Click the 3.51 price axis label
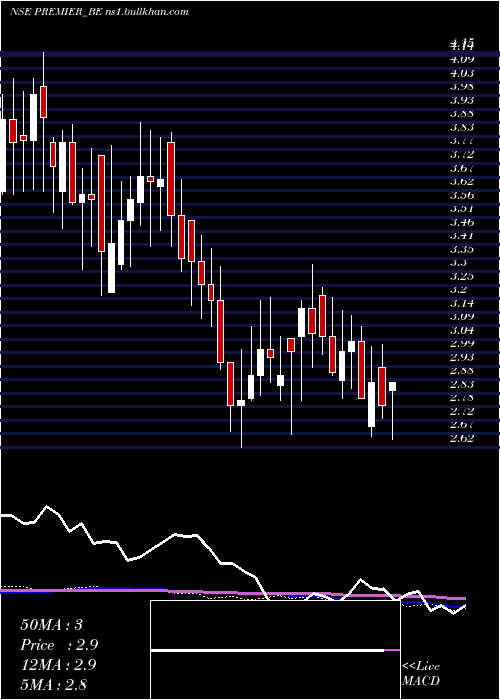500x700 pixels. (462, 208)
